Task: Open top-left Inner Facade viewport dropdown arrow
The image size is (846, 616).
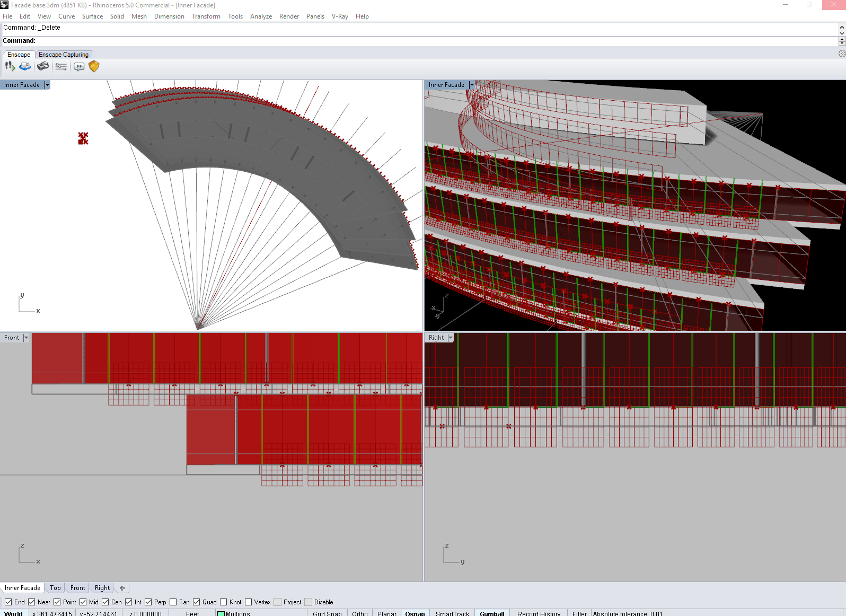Action: (47, 85)
